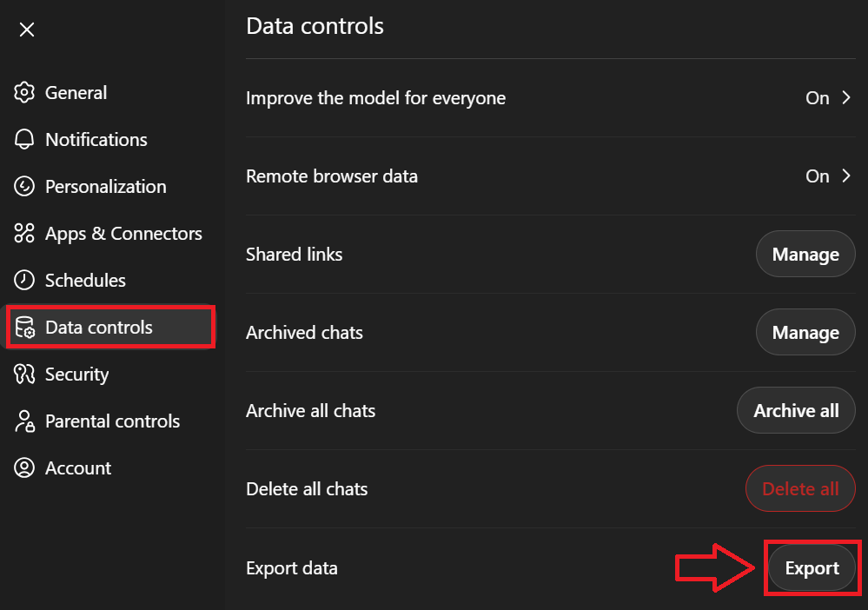This screenshot has width=868, height=610.
Task: Click the Parental controls person icon
Action: click(25, 421)
